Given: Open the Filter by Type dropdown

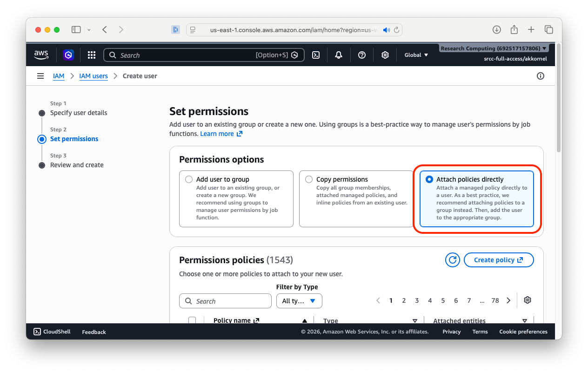Looking at the screenshot, I should coord(299,301).
